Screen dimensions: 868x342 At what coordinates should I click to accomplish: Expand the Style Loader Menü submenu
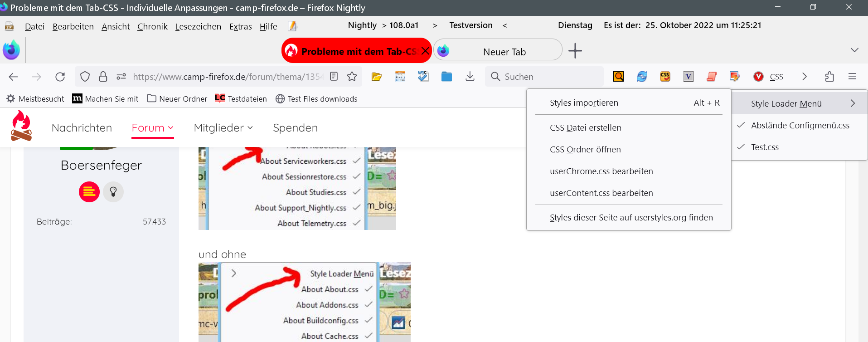[x=800, y=103]
